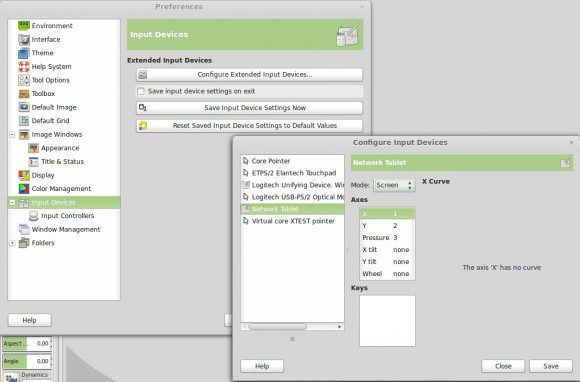
Task: Click Save Input Device Settings Now
Action: coord(249,108)
